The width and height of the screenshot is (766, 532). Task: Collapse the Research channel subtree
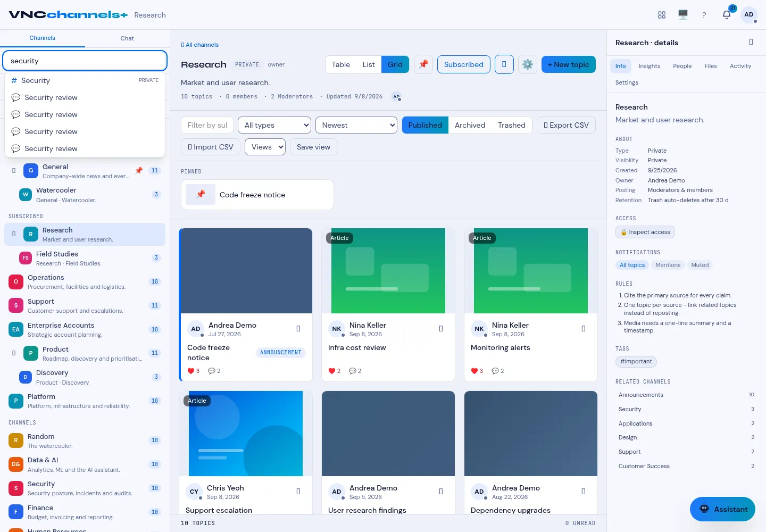(x=14, y=234)
